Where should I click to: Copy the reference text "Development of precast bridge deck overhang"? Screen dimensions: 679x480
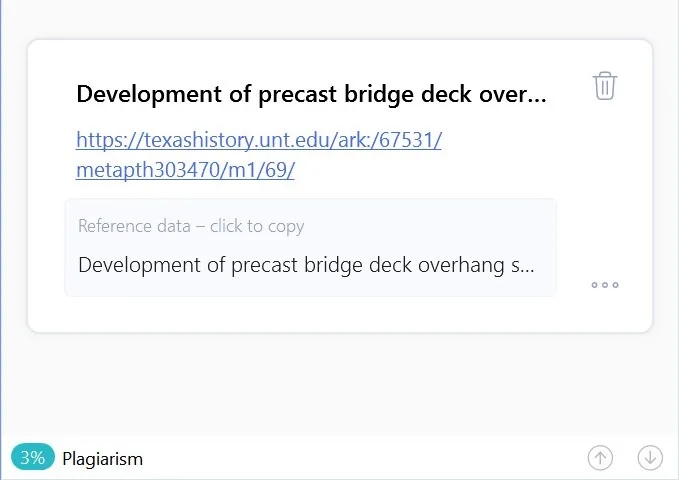point(305,266)
